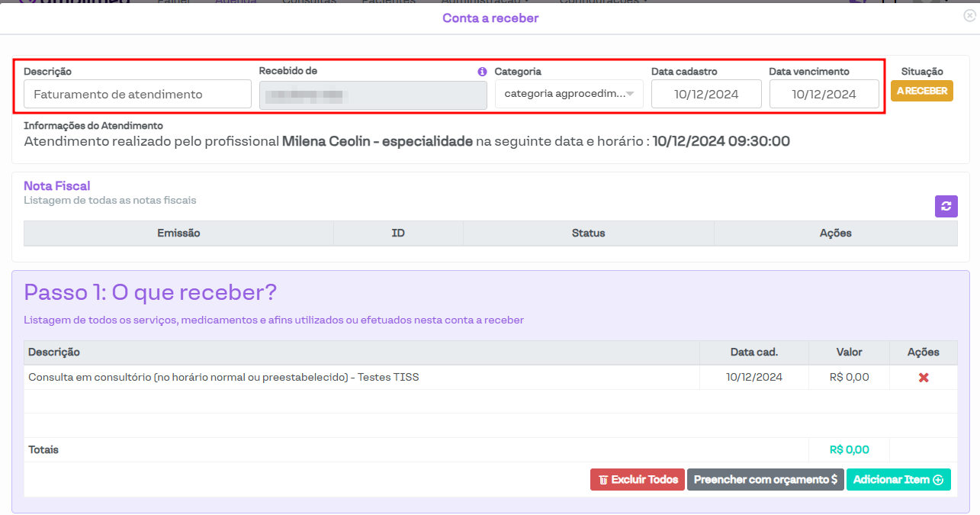The height and width of the screenshot is (515, 980).
Task: Click the ID column header
Action: [397, 233]
